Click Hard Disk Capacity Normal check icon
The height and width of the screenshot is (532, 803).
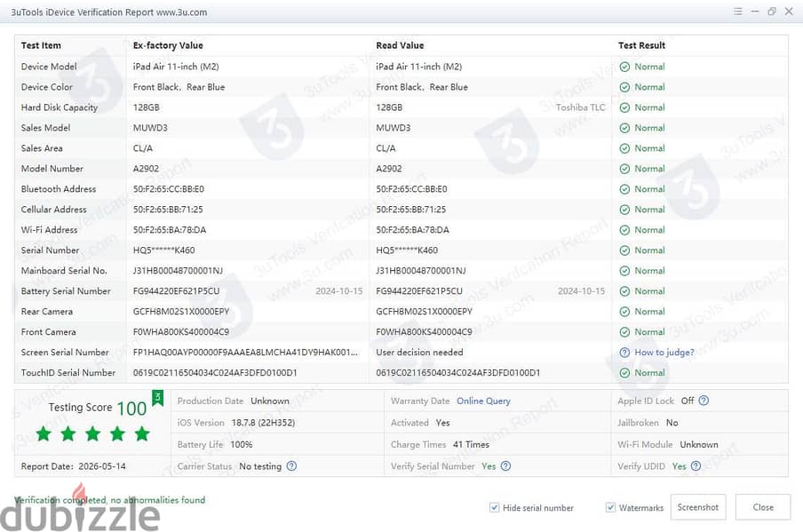click(x=624, y=107)
